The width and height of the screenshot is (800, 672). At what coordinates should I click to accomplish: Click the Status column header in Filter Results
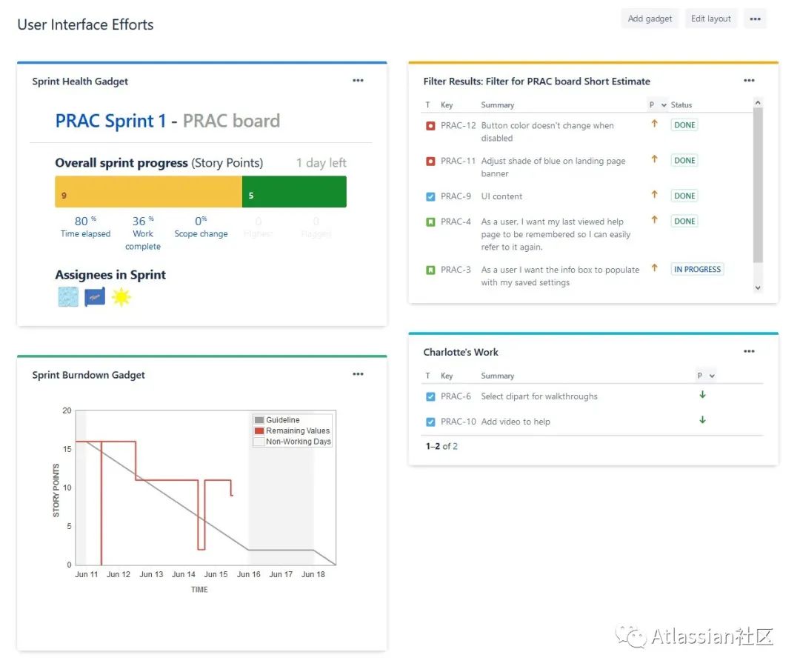point(681,104)
